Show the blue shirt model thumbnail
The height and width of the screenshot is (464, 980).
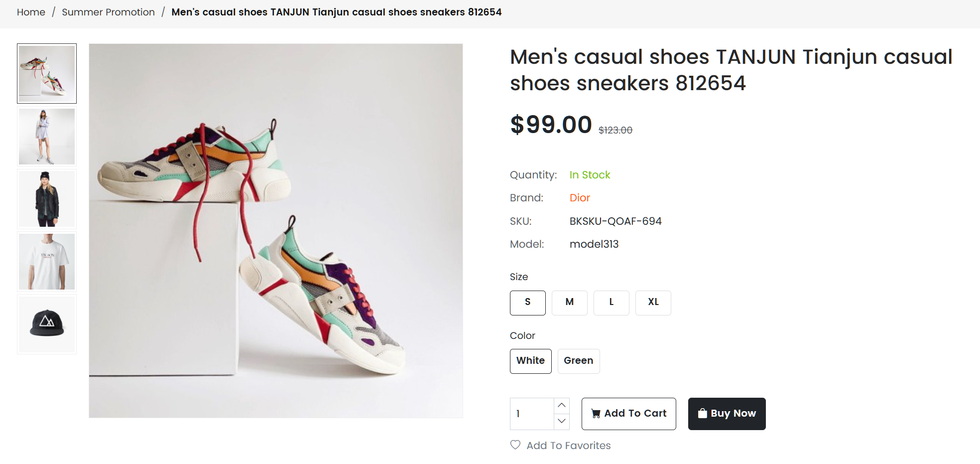[x=47, y=136]
